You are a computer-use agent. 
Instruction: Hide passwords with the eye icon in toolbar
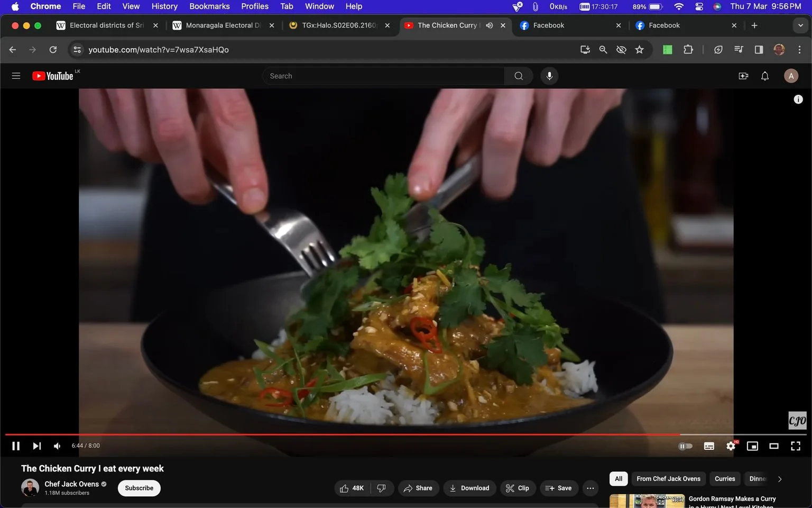[x=621, y=49]
